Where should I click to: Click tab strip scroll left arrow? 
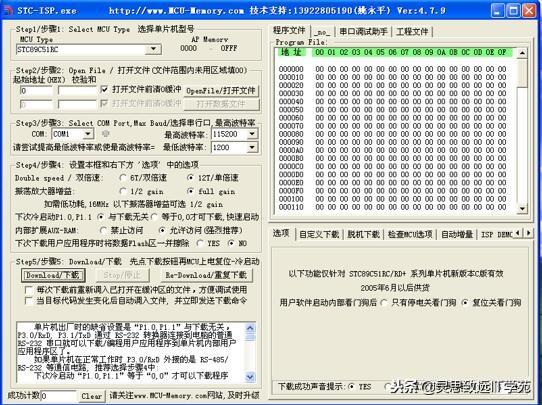[517, 233]
